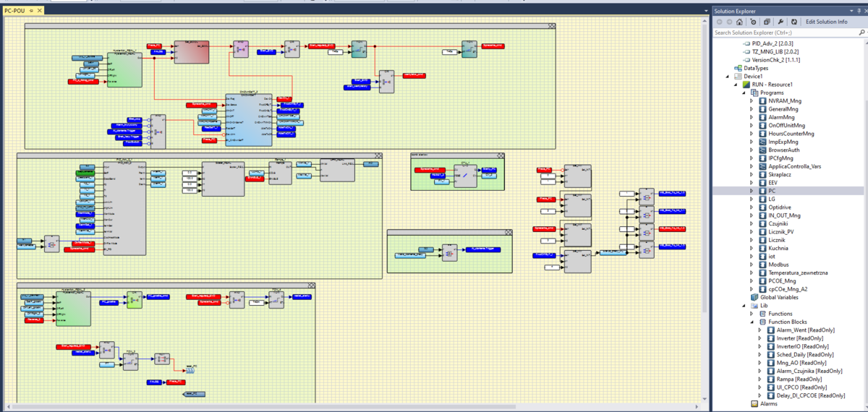
Task: Click the refresh icon in Solution Explorer toolbar
Action: (794, 22)
